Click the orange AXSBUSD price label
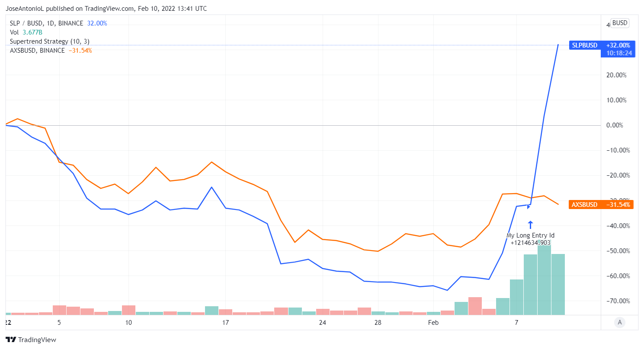Viewport: 644px width, 349px height. 584,205
